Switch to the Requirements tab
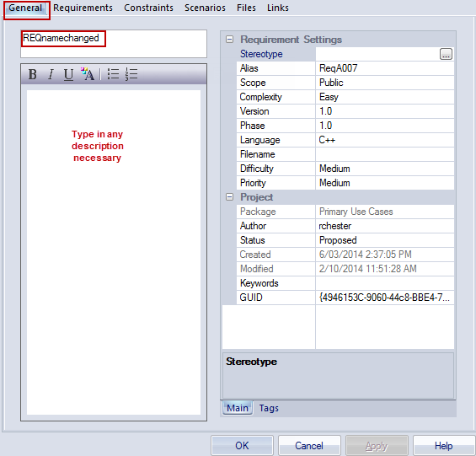476x456 pixels. [83, 8]
